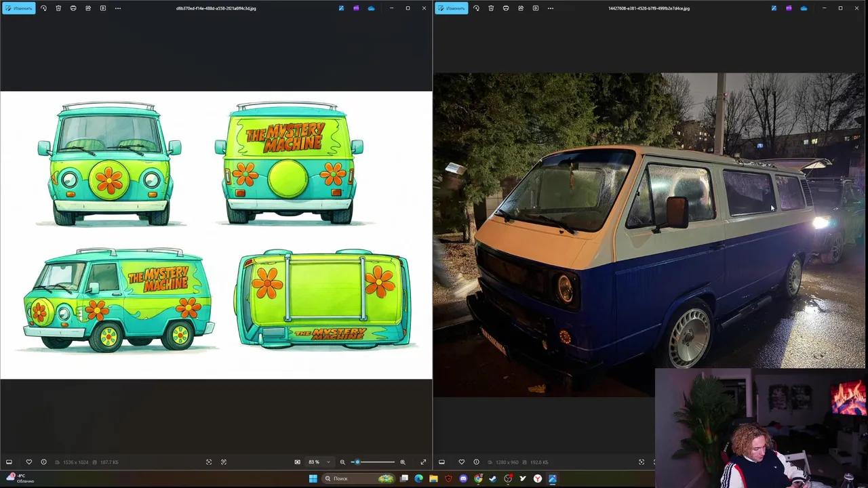Open Clipchamp icon in right window title bar
Screen dimensions: 868x488
(789, 8)
